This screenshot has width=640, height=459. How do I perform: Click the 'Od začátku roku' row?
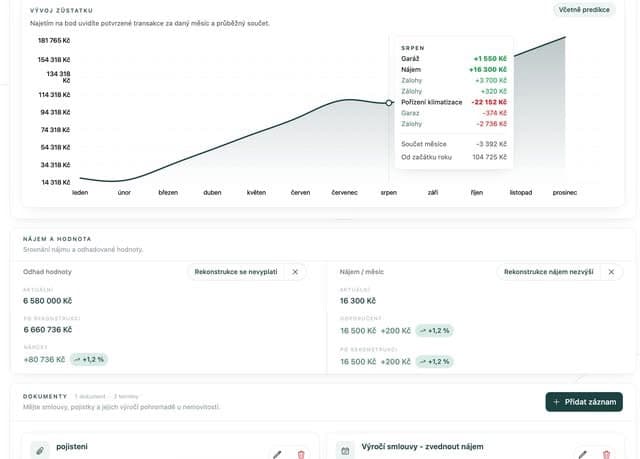pyautogui.click(x=454, y=157)
